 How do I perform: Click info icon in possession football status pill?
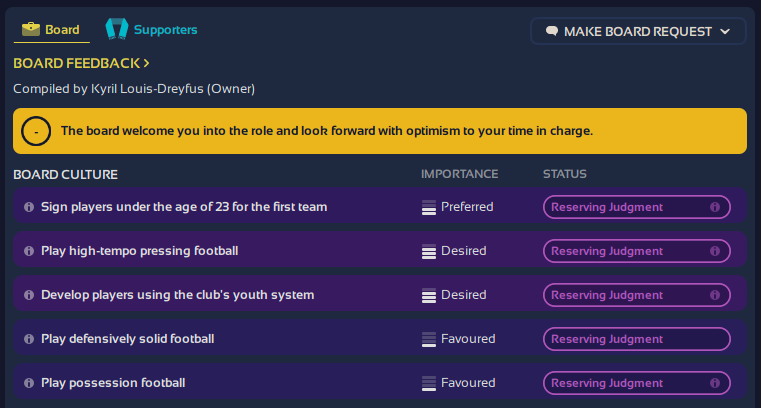point(715,383)
